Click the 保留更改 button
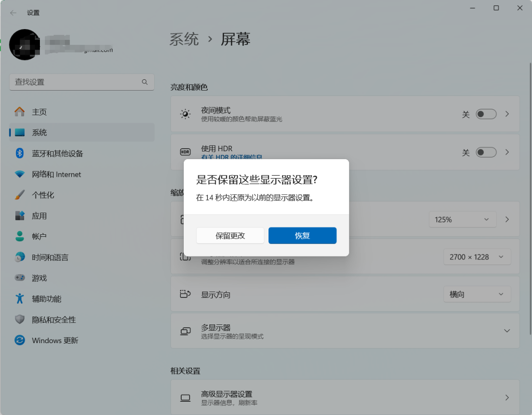 click(230, 236)
